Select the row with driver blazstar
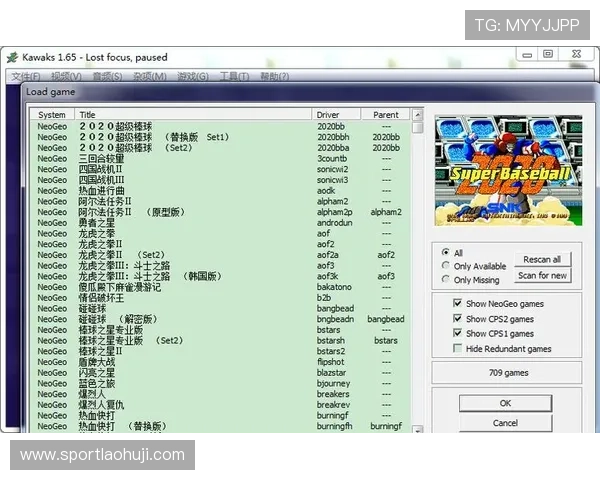 coord(220,373)
